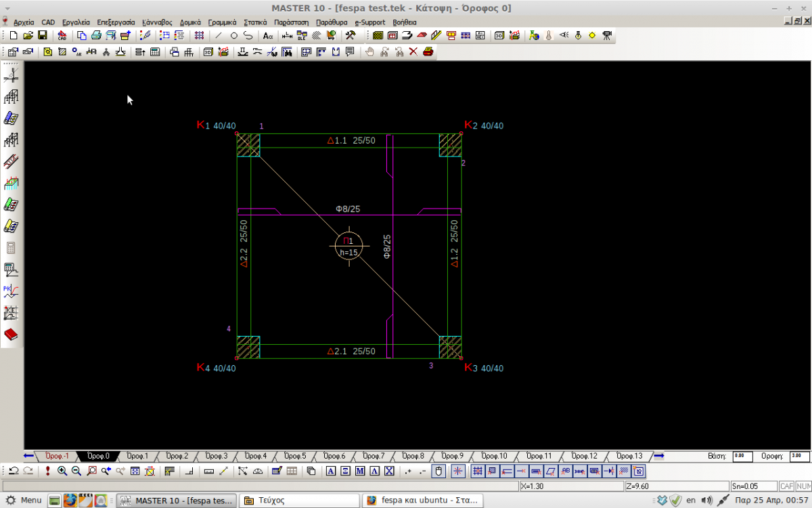Click the red printer icon in second toolbar
The width and height of the screenshot is (812, 508).
click(428, 51)
